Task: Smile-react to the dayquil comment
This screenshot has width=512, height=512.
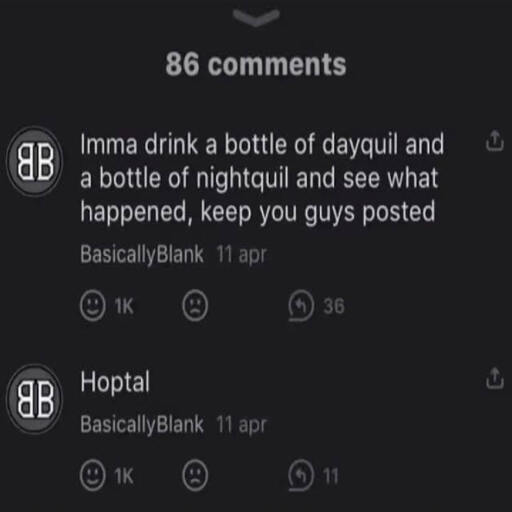Action: (x=93, y=306)
